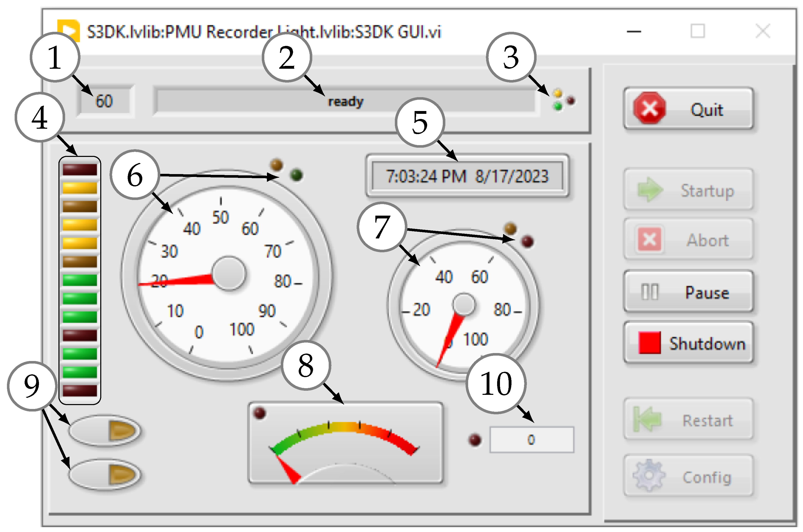Viewport: 803px width, 532px height.
Task: Toggle the lower oval slide switch
Action: tap(105, 475)
